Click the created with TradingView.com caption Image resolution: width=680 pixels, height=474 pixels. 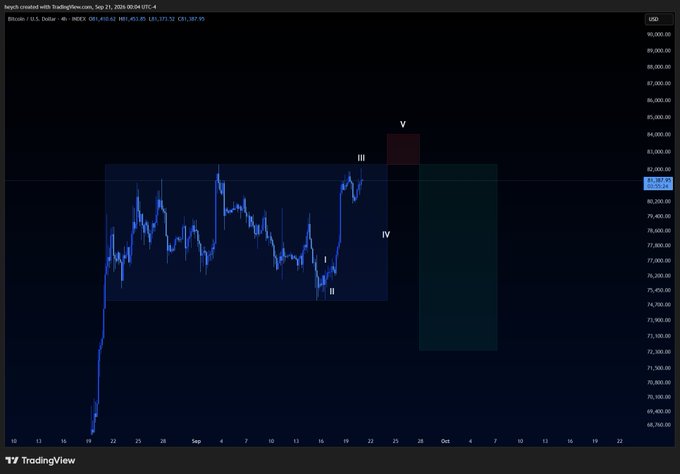(x=80, y=7)
